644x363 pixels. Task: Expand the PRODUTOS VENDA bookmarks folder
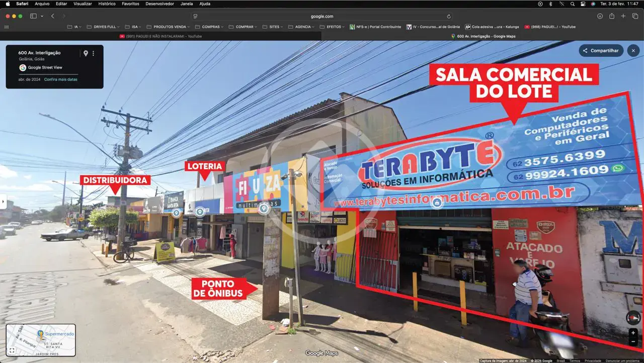169,27
